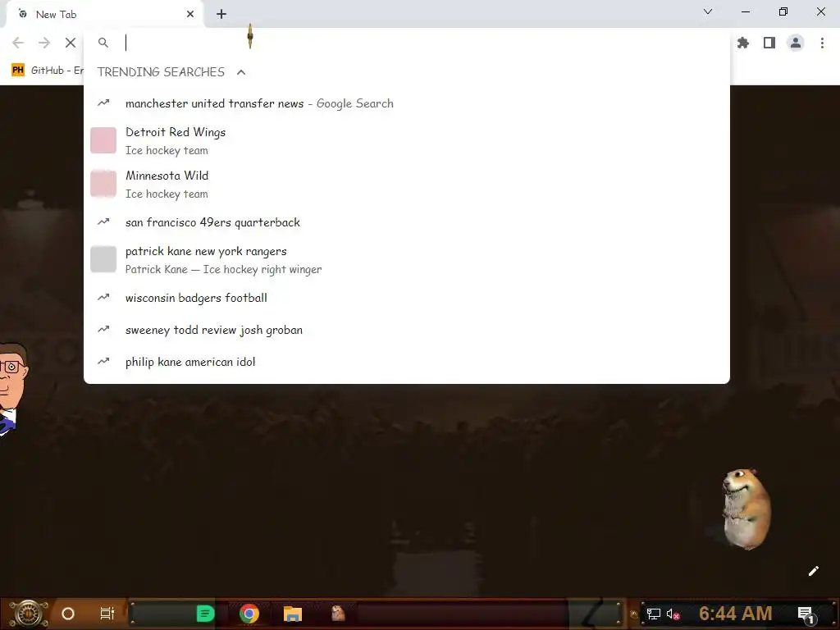
Task: Select patrick kane new york rangers suggestion
Action: pyautogui.click(x=407, y=260)
